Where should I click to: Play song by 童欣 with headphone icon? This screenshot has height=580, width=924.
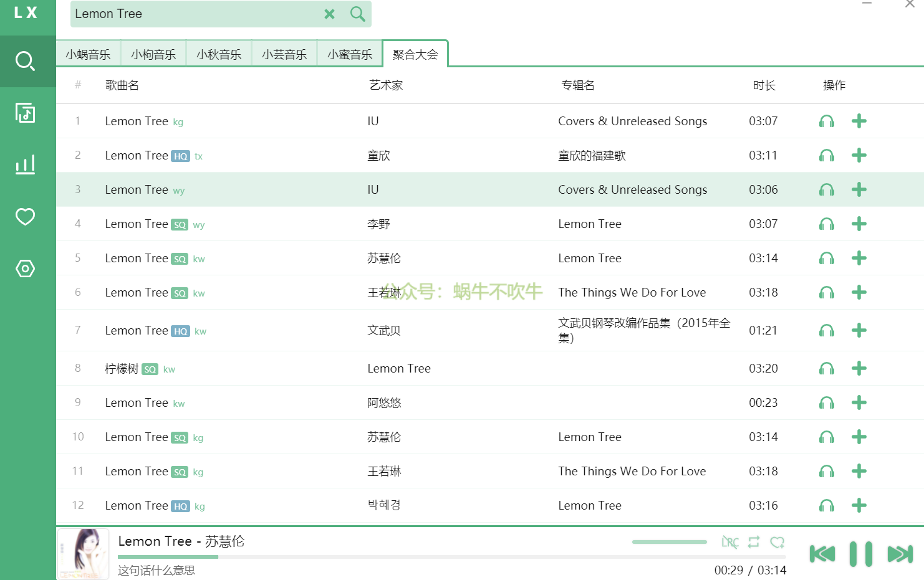pyautogui.click(x=826, y=156)
